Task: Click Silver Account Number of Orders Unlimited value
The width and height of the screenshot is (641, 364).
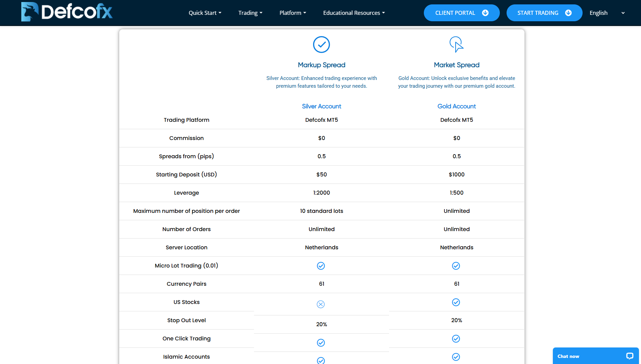Action: tap(322, 229)
